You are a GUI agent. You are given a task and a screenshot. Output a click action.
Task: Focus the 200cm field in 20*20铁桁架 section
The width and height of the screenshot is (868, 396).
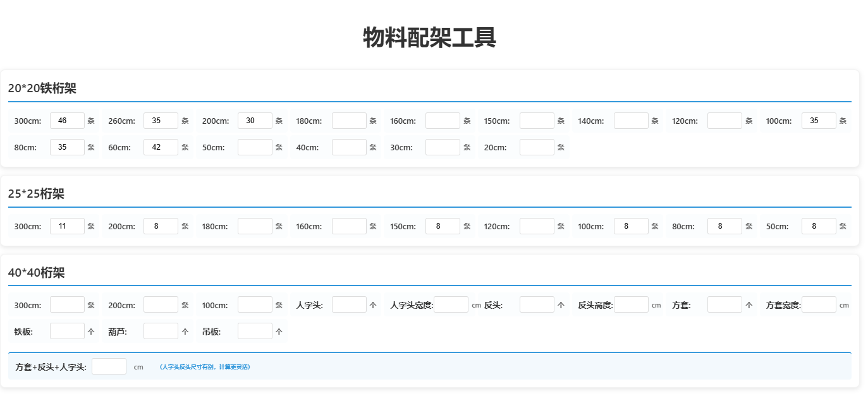tap(255, 121)
